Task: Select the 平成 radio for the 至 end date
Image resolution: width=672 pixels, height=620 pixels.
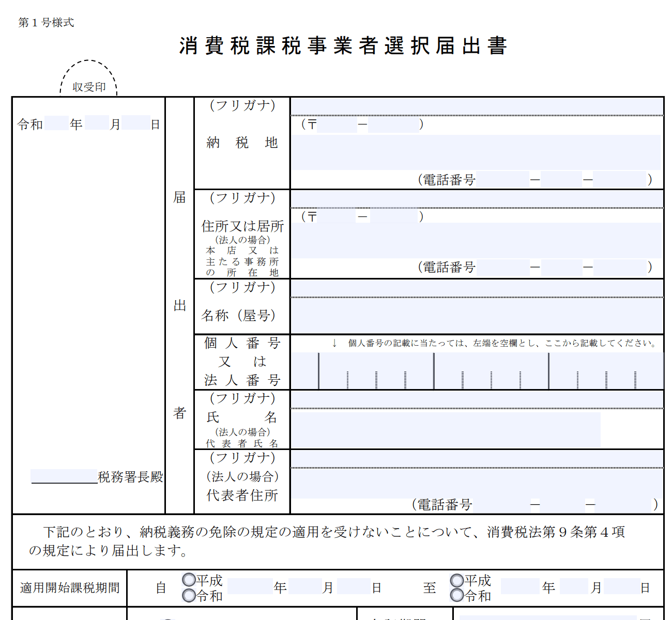Action: (457, 580)
